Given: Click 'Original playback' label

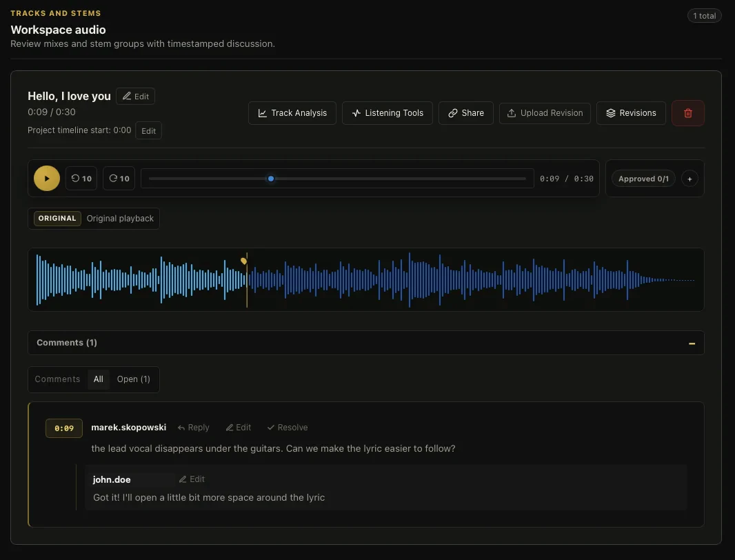Looking at the screenshot, I should point(120,219).
